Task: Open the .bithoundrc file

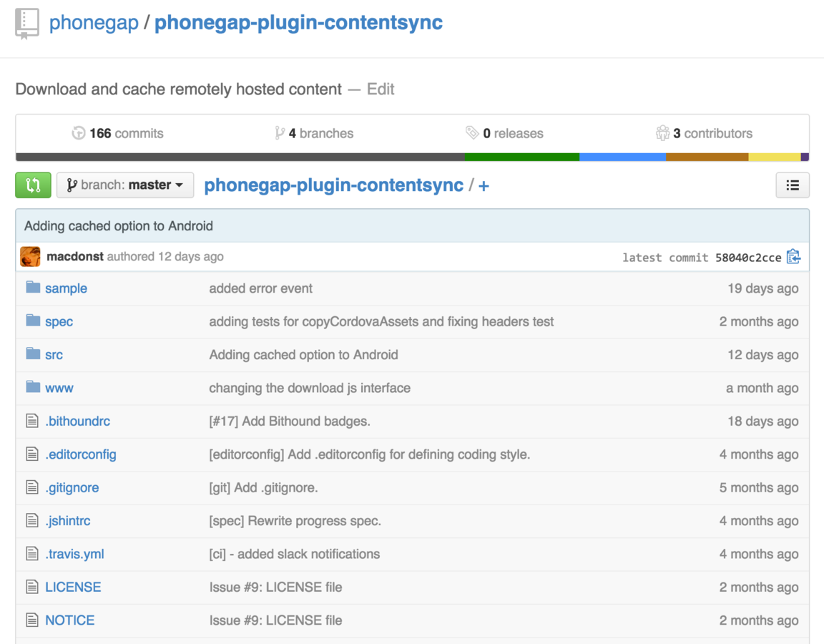Action: pyautogui.click(x=78, y=421)
